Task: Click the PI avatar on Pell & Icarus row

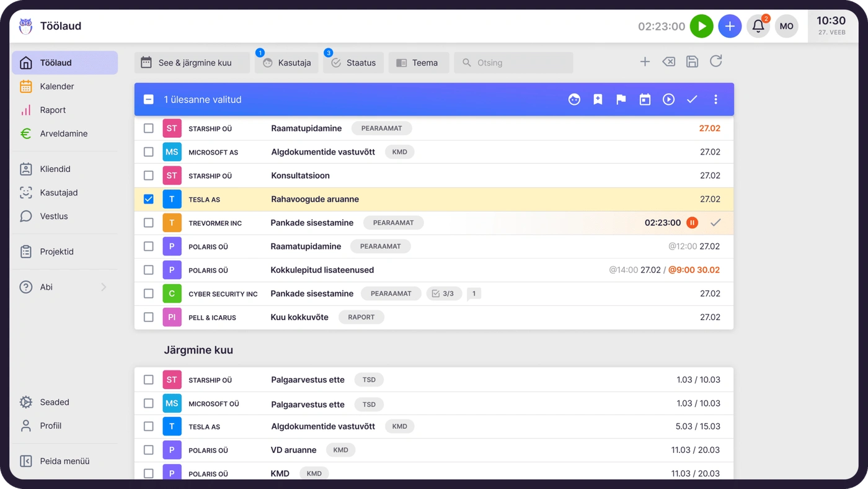Action: (172, 317)
